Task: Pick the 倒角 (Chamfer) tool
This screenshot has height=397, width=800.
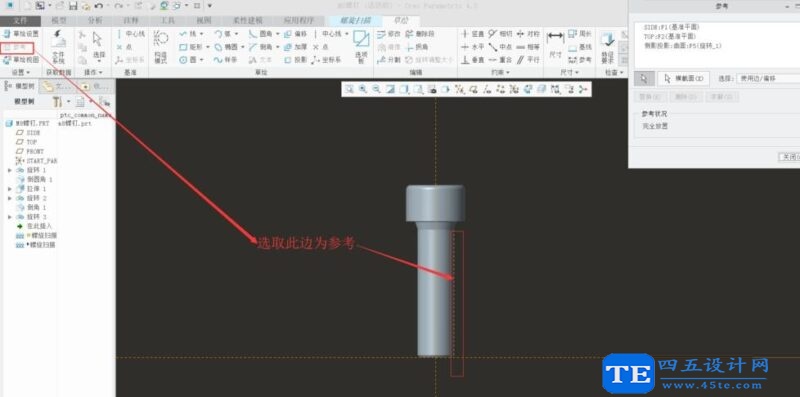Action: tap(261, 47)
